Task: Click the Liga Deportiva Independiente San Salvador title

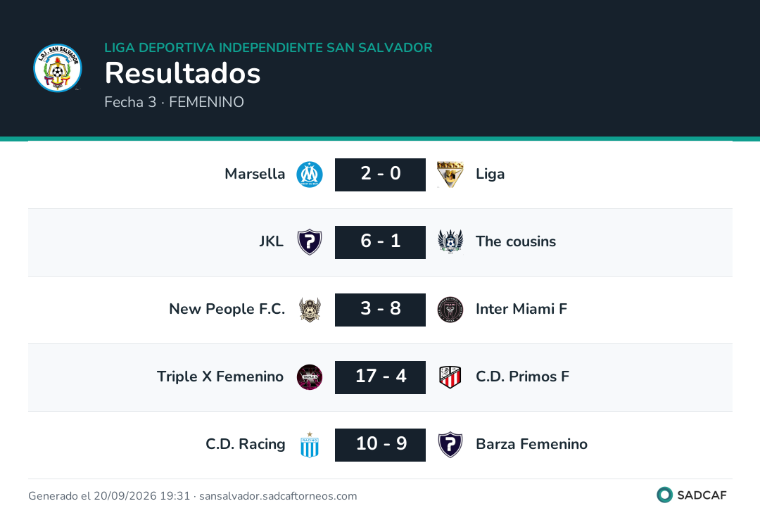Action: click(269, 47)
